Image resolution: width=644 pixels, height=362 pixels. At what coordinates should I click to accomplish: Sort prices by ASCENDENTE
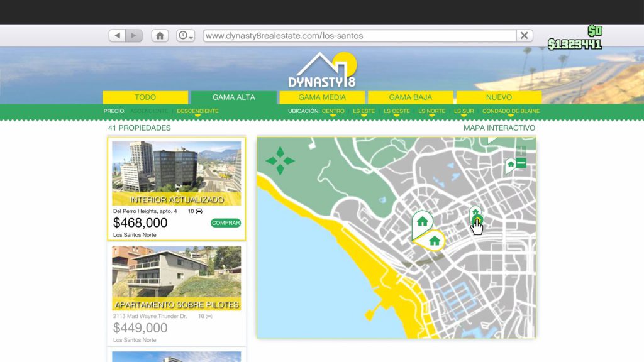coord(149,111)
